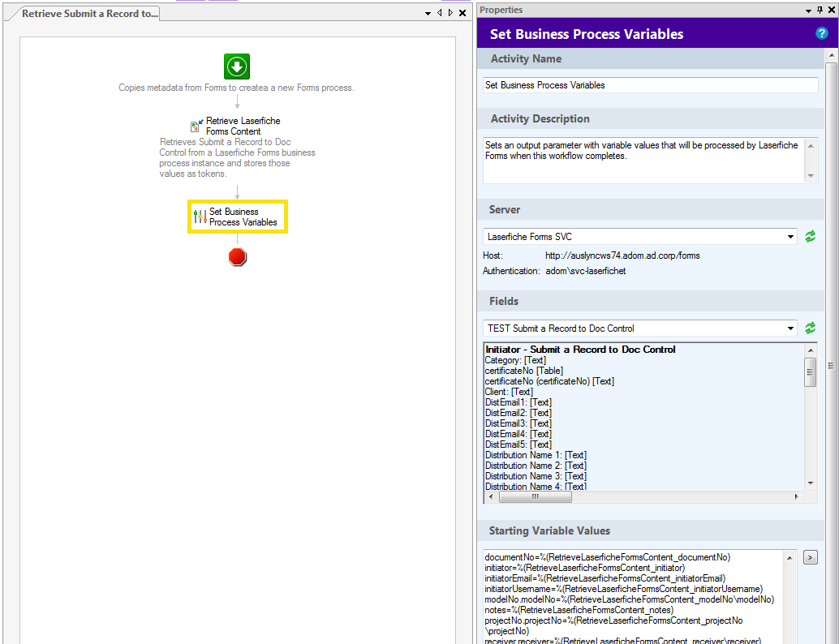Click the host URL text
This screenshot has height=644, width=839.
point(622,255)
